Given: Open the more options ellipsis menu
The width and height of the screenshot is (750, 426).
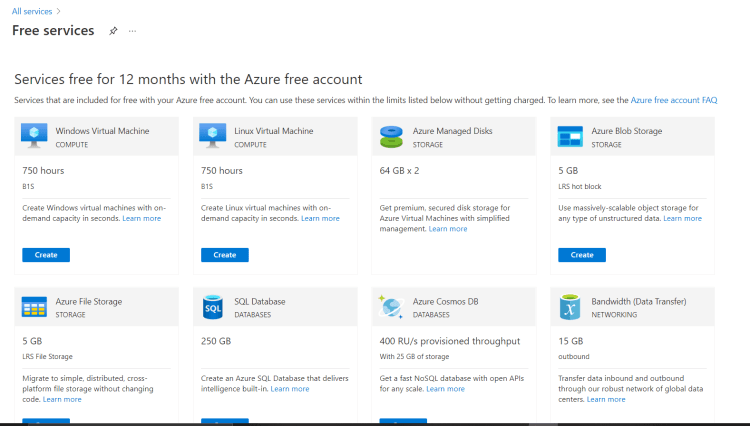Looking at the screenshot, I should [132, 31].
